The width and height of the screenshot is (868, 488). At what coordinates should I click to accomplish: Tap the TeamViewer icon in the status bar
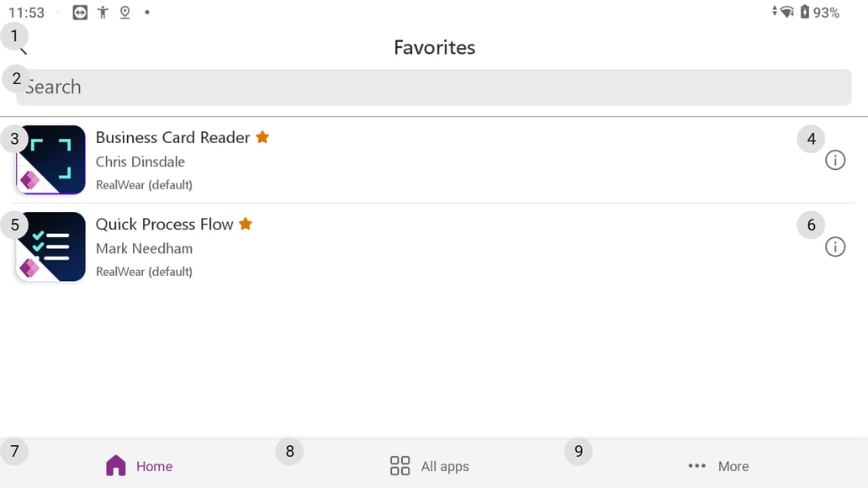[x=79, y=12]
